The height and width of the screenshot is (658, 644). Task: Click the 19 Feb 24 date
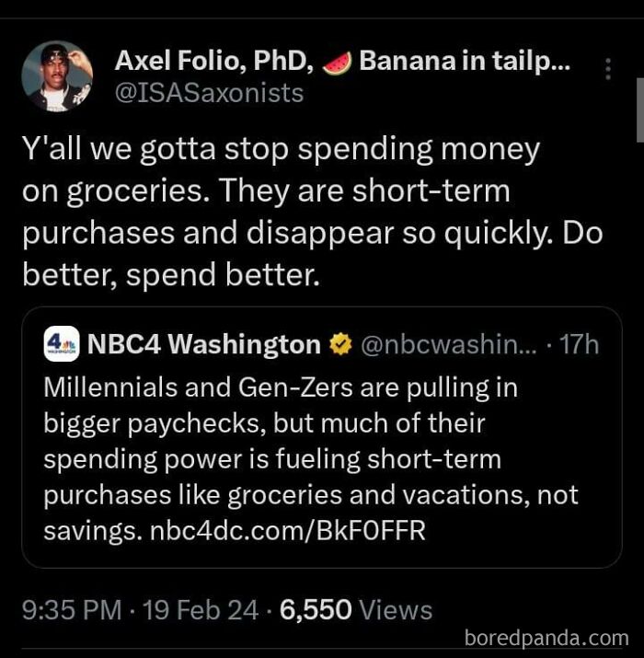click(x=203, y=609)
